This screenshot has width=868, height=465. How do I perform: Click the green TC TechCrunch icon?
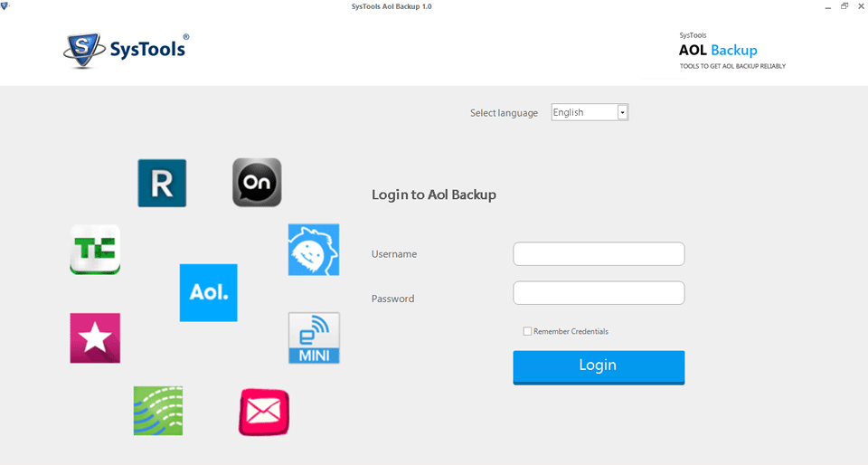point(95,250)
